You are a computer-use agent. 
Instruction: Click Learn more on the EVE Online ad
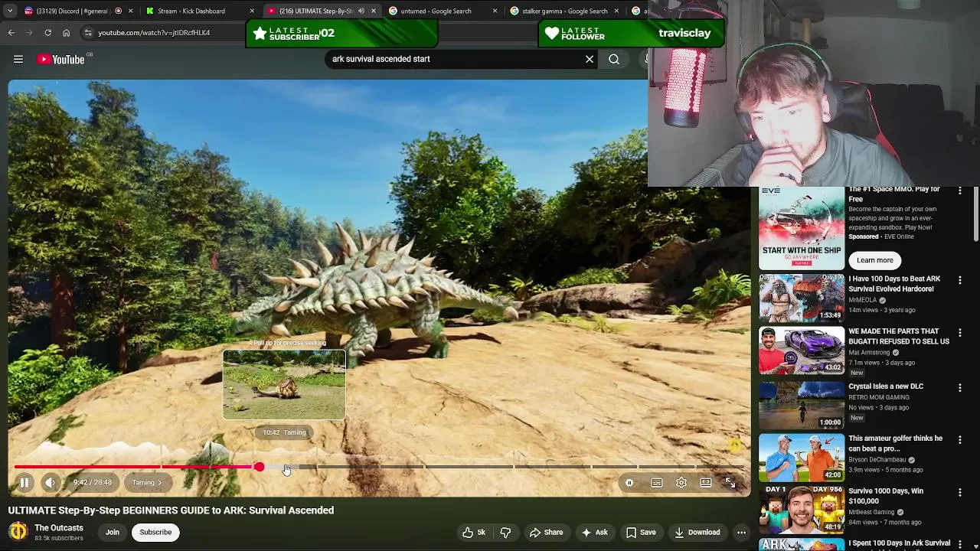click(x=875, y=260)
